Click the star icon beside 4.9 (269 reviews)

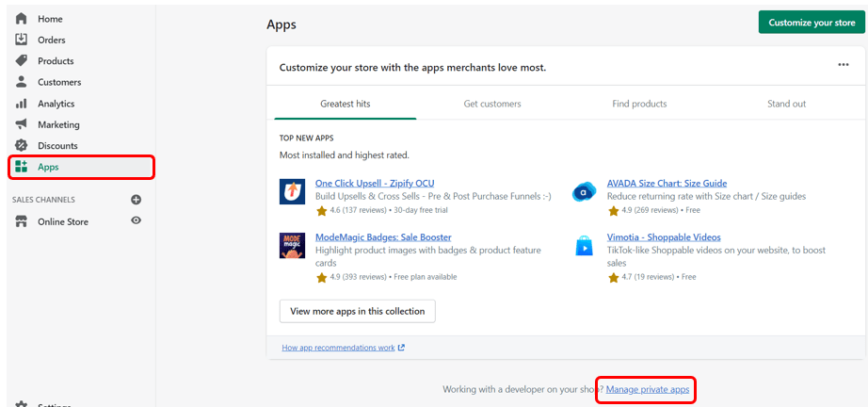614,210
